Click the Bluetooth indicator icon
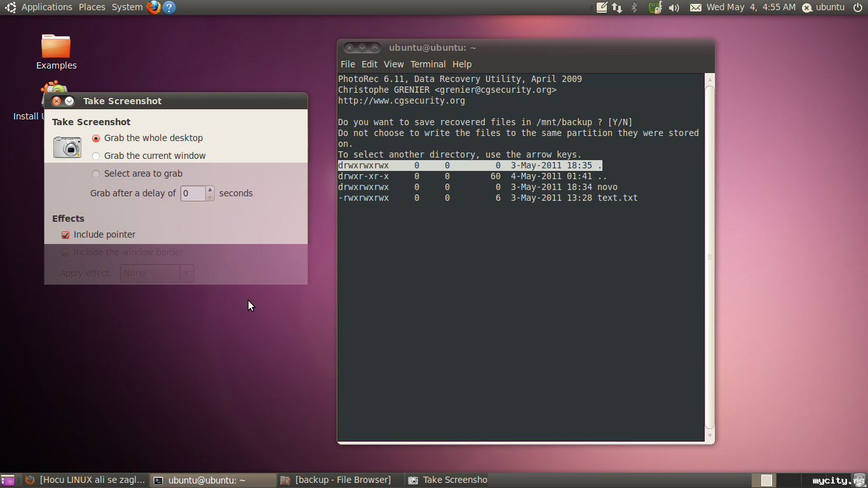Viewport: 868px width, 488px height. click(x=634, y=8)
